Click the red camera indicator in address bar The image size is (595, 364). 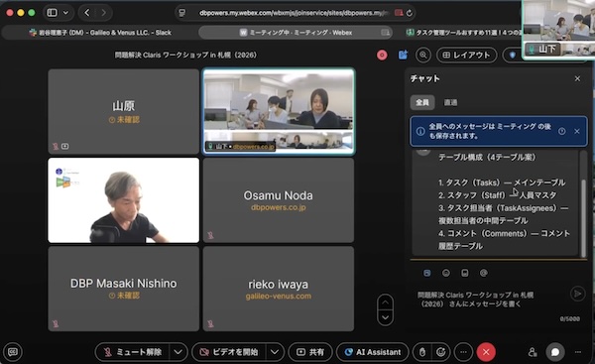coord(399,13)
